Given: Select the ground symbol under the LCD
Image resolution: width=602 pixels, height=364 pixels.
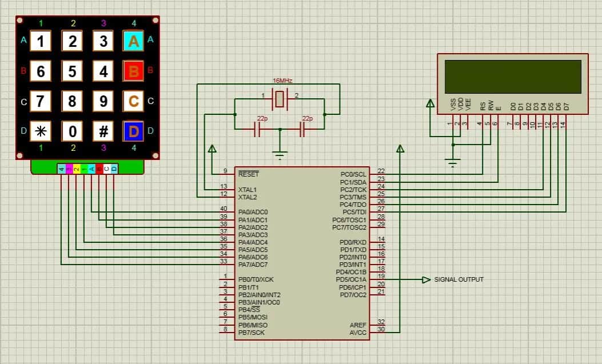Looking at the screenshot, I should [x=453, y=161].
